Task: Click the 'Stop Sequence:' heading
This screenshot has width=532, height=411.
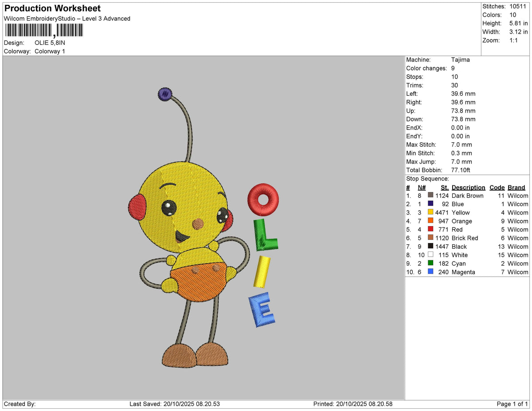Action: (427, 179)
